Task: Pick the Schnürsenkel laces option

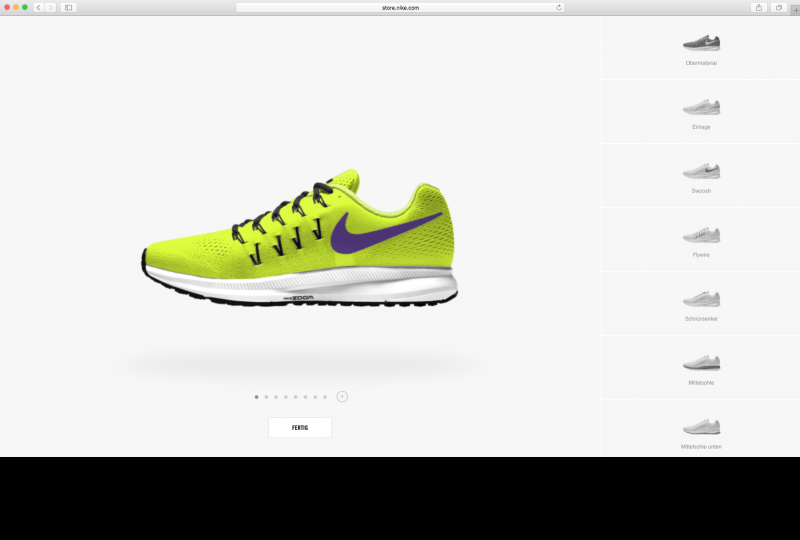Action: click(701, 300)
